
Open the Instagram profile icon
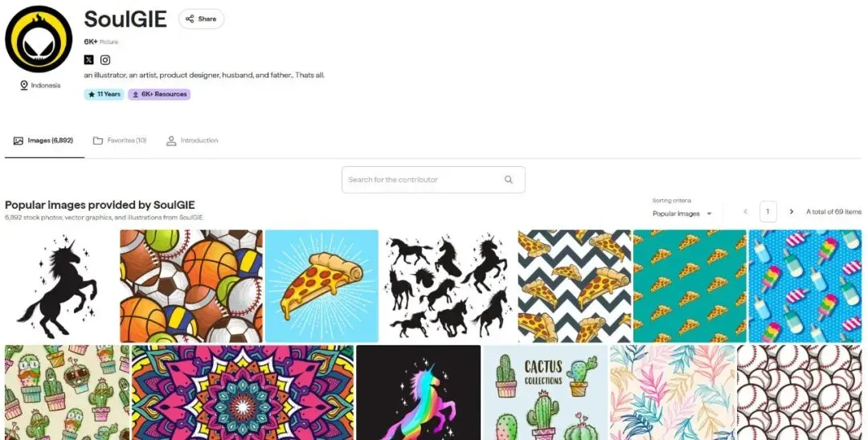pos(105,59)
